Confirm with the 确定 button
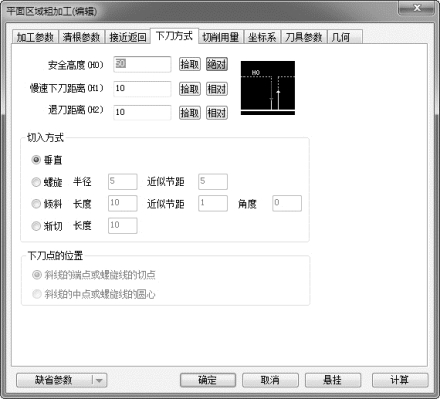 208,380
